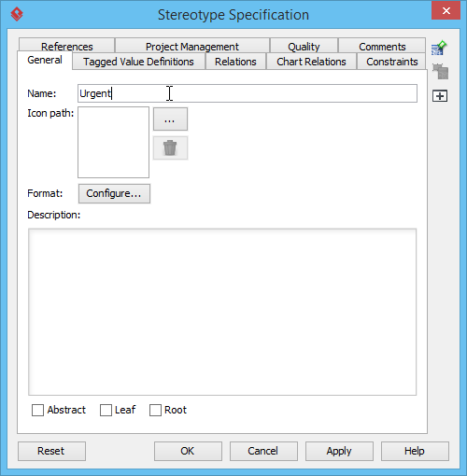Image resolution: width=467 pixels, height=476 pixels.
Task: Check the Root option
Action: (155, 410)
